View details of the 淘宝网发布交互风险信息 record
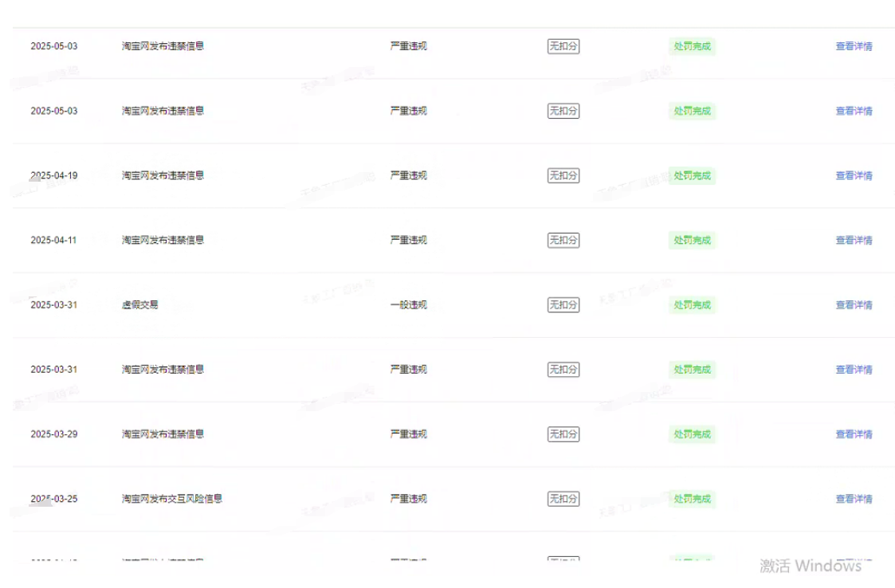 (x=854, y=499)
